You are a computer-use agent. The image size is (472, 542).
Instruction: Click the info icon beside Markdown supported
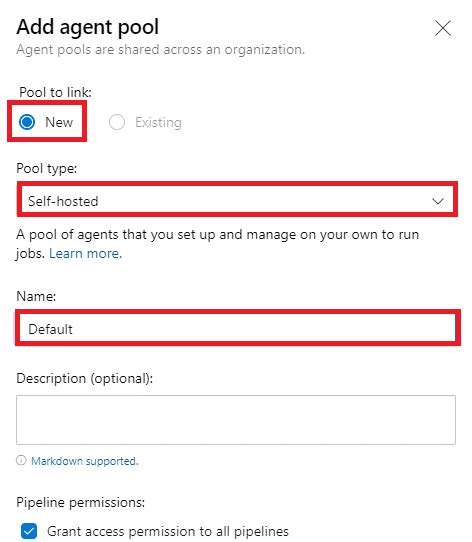tap(21, 460)
